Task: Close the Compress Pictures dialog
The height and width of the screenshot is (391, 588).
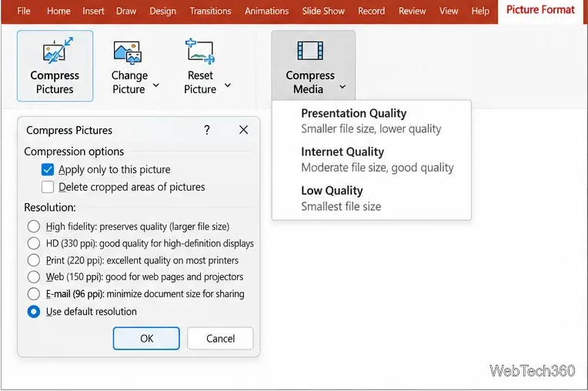Action: (x=243, y=130)
